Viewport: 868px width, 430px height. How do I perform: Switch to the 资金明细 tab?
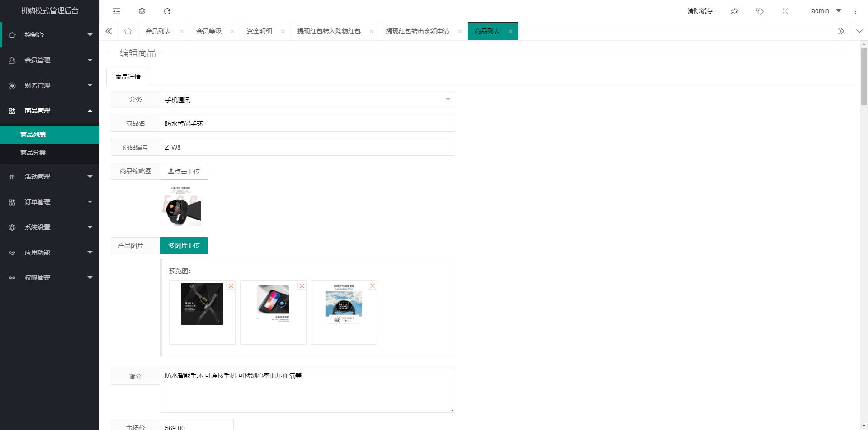259,31
